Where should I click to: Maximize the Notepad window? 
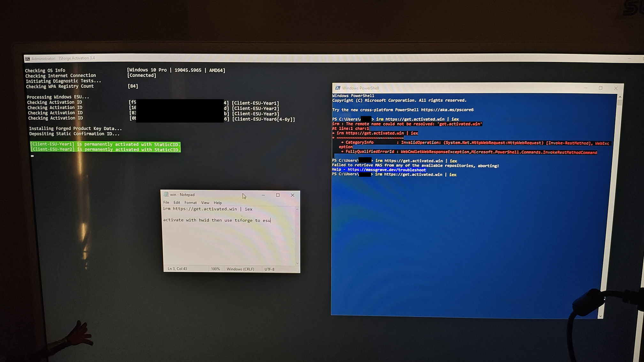pos(278,195)
